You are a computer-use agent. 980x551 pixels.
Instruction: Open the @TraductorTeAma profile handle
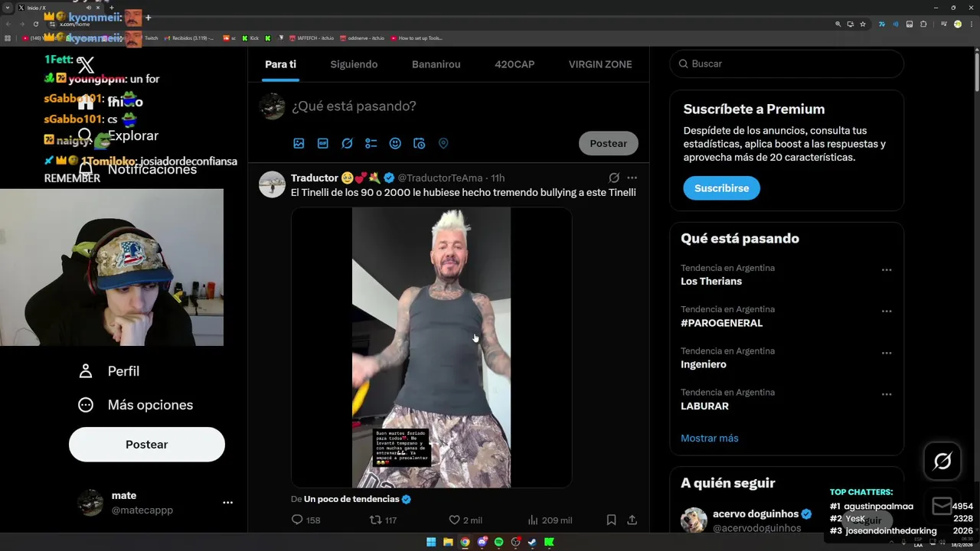tap(440, 178)
